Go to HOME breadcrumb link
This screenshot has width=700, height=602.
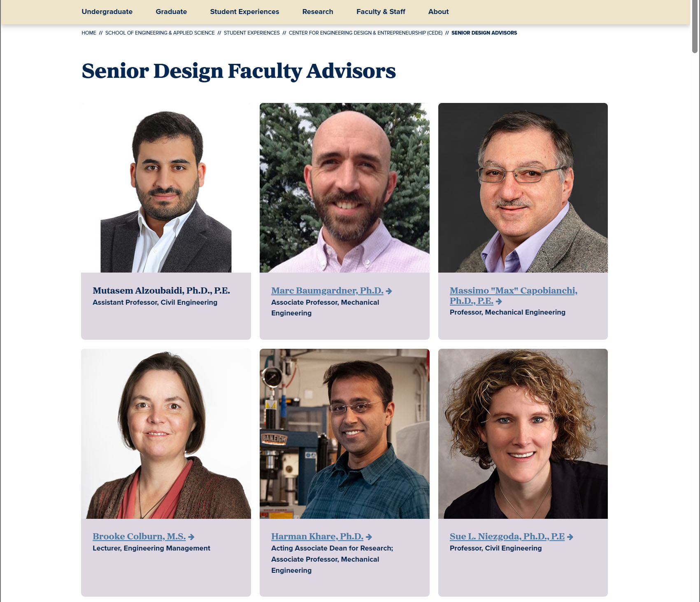89,33
